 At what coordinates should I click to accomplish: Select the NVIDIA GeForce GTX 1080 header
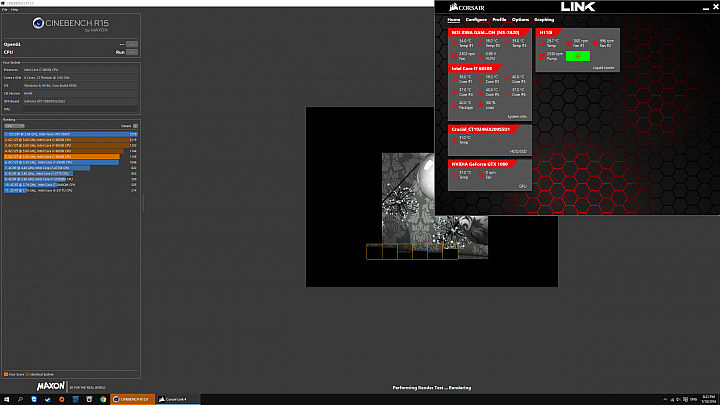coord(481,164)
